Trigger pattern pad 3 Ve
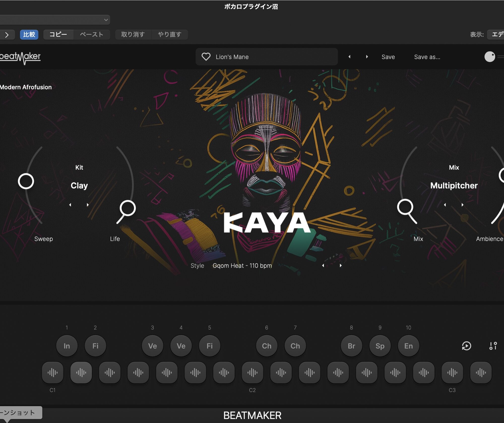This screenshot has height=423, width=504. 152,346
